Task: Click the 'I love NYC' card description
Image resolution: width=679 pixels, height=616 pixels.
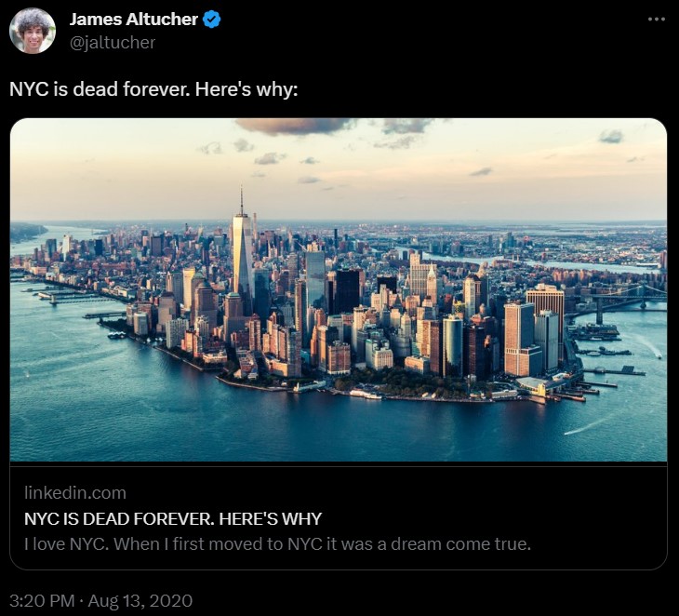Action: coord(277,544)
